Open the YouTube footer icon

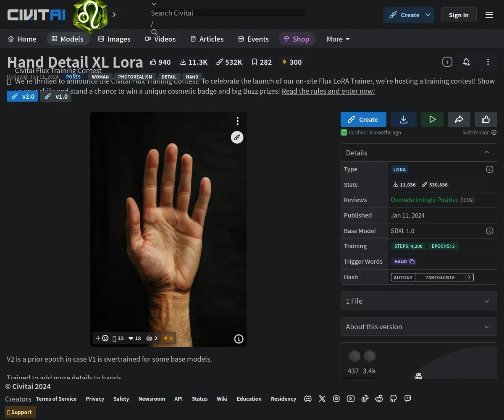351,399
